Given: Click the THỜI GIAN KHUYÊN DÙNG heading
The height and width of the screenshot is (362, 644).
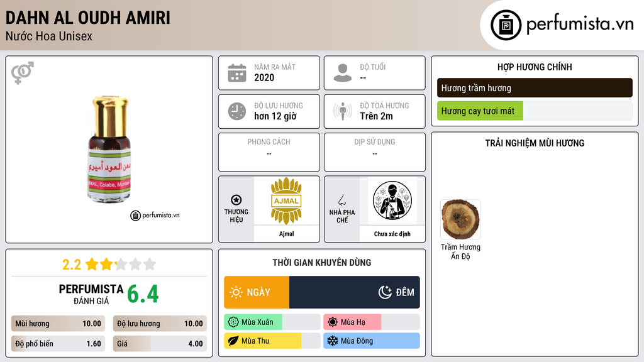Looking at the screenshot, I should tap(322, 263).
